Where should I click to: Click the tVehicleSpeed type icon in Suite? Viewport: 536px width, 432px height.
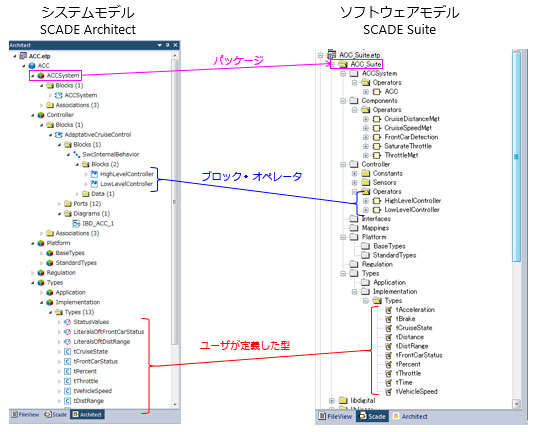388,392
